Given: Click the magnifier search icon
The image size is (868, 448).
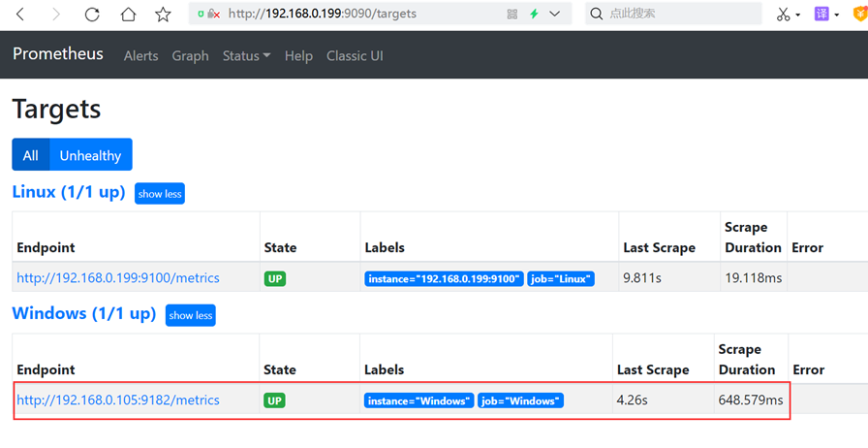Looking at the screenshot, I should pos(596,14).
